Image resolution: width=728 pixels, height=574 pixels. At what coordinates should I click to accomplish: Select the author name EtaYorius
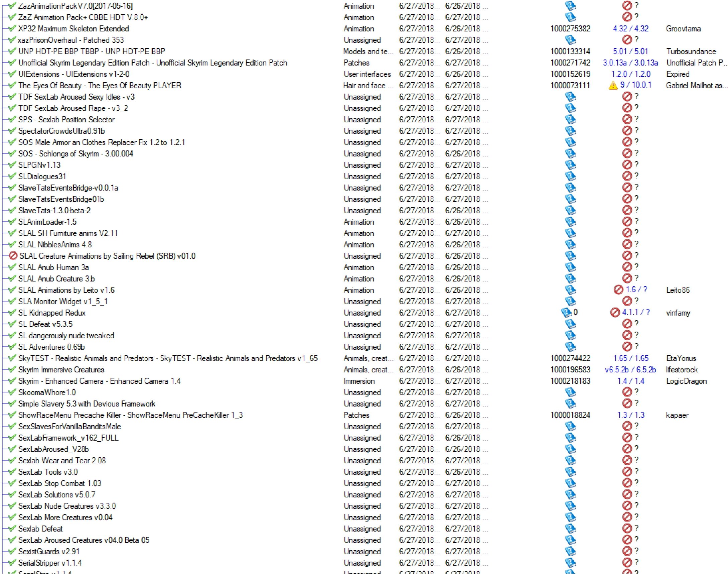pyautogui.click(x=681, y=358)
